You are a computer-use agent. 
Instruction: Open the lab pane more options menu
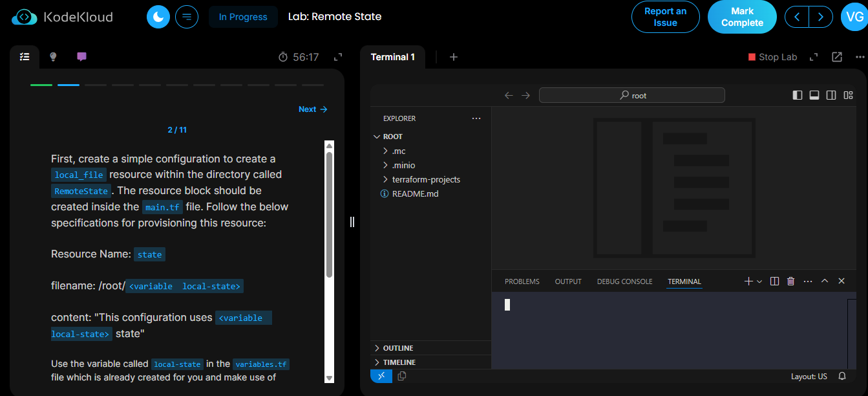pos(859,57)
